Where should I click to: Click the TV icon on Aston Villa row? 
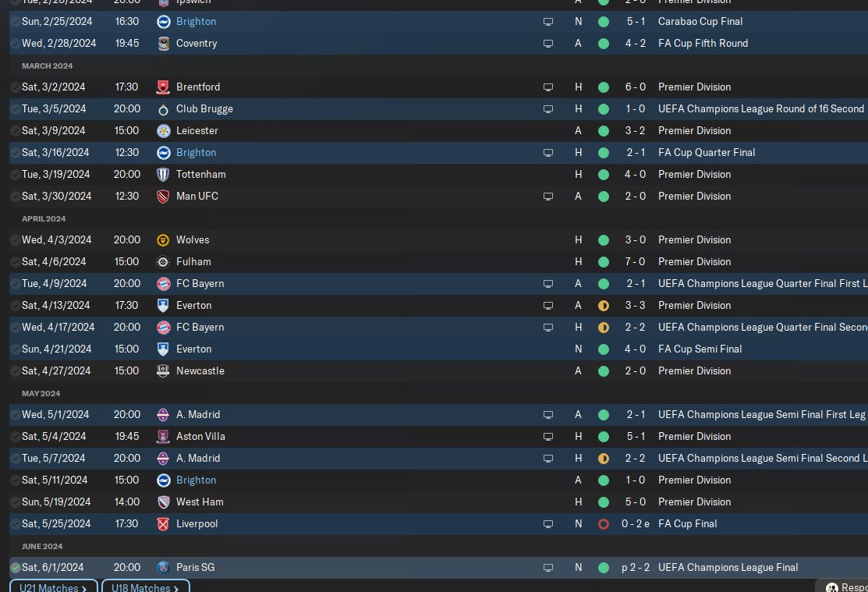(x=548, y=437)
